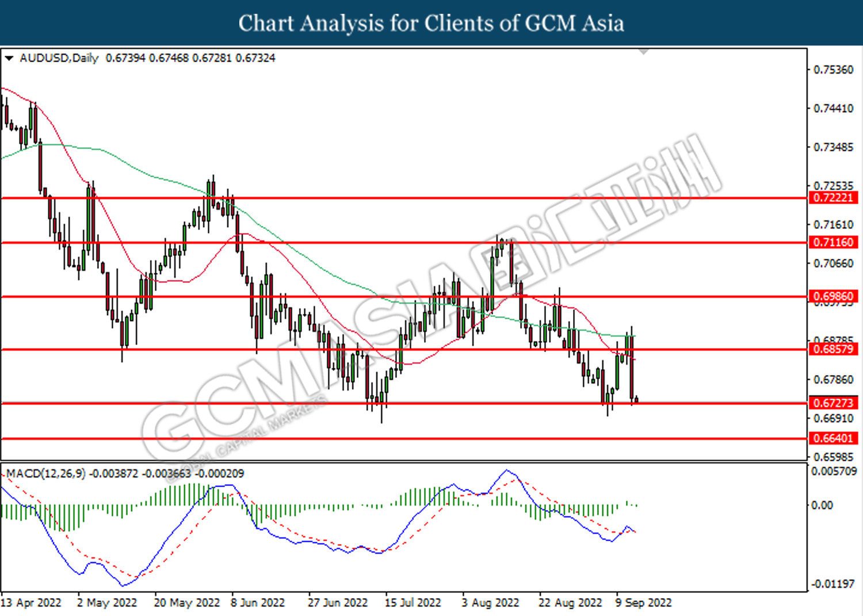Screen dimensions: 863x616
Task: Click the 2 May 2022 date label
Action: 107,603
